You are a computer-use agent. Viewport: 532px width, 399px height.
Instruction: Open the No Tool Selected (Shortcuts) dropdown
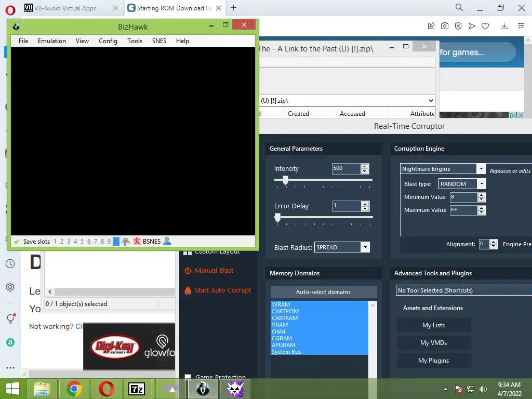(x=463, y=290)
